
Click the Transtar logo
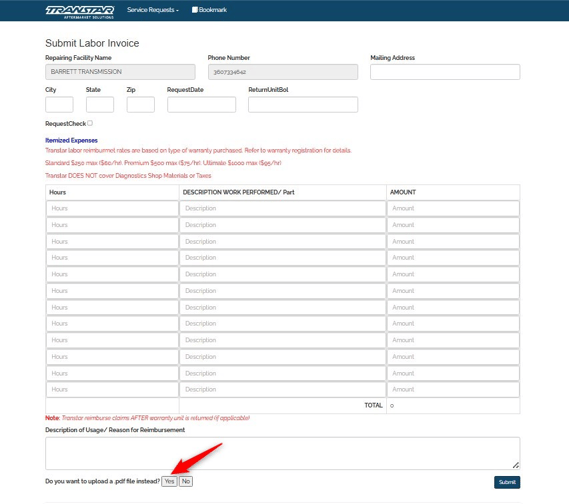click(x=80, y=12)
